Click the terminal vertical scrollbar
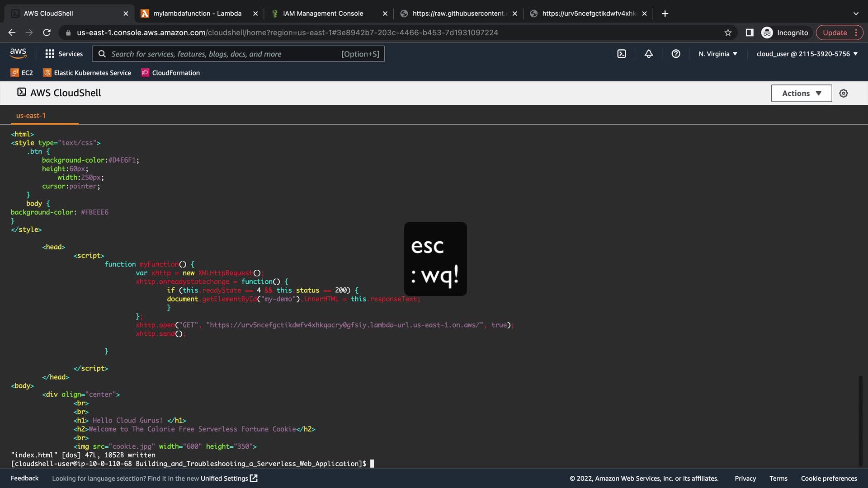The image size is (868, 488). (860, 420)
